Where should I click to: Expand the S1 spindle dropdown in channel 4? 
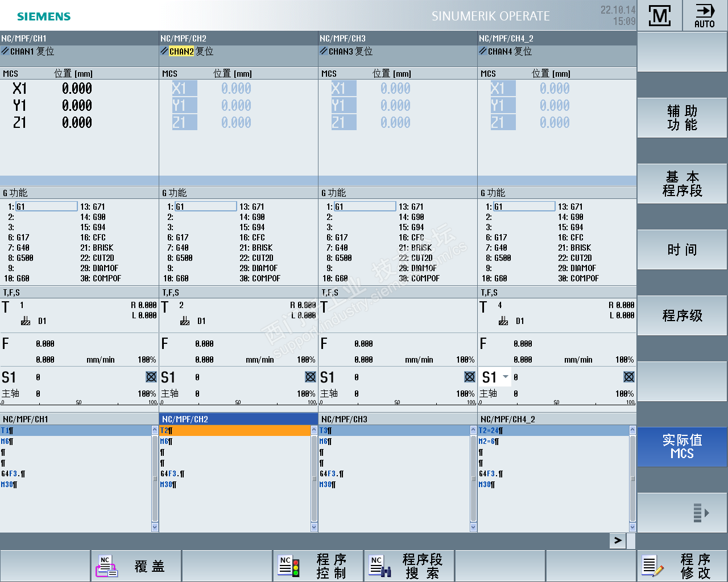[x=505, y=377]
